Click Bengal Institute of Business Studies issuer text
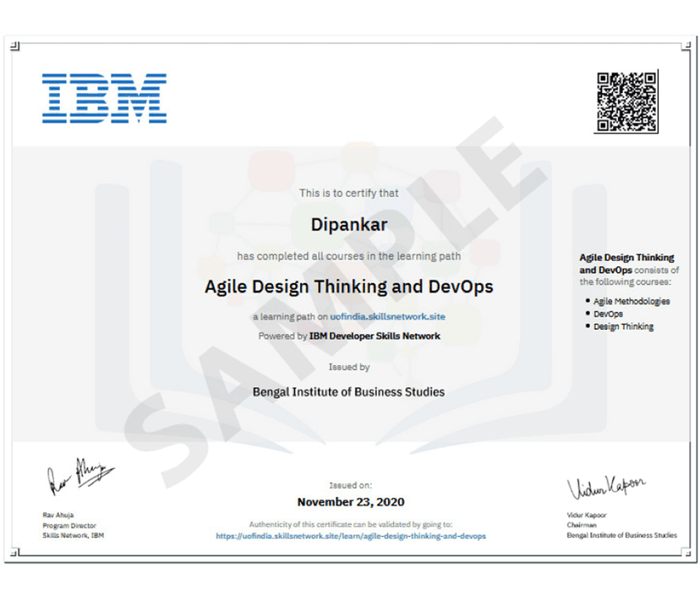This screenshot has width=700, height=596. tap(348, 392)
